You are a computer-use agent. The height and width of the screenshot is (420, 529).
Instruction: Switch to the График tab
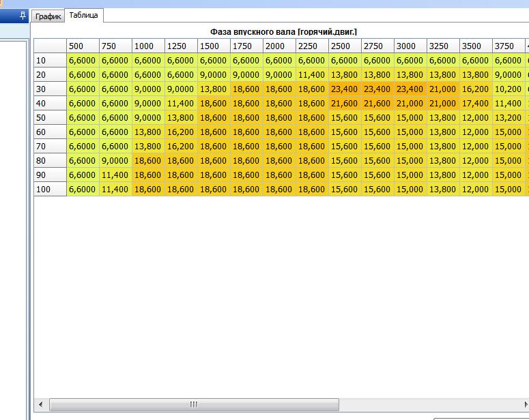pos(48,16)
